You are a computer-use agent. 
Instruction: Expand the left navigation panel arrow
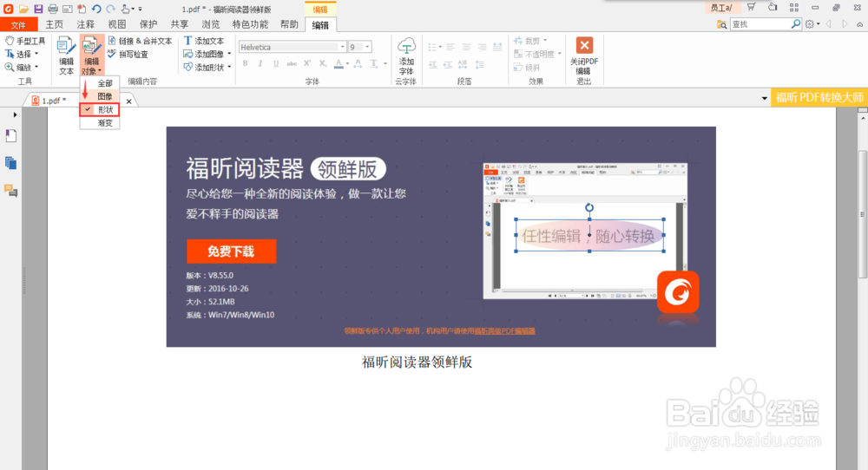(x=15, y=115)
